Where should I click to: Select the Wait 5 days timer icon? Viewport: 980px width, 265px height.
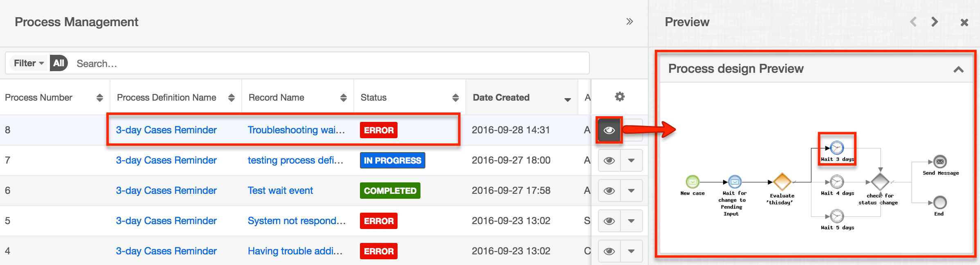(x=837, y=216)
